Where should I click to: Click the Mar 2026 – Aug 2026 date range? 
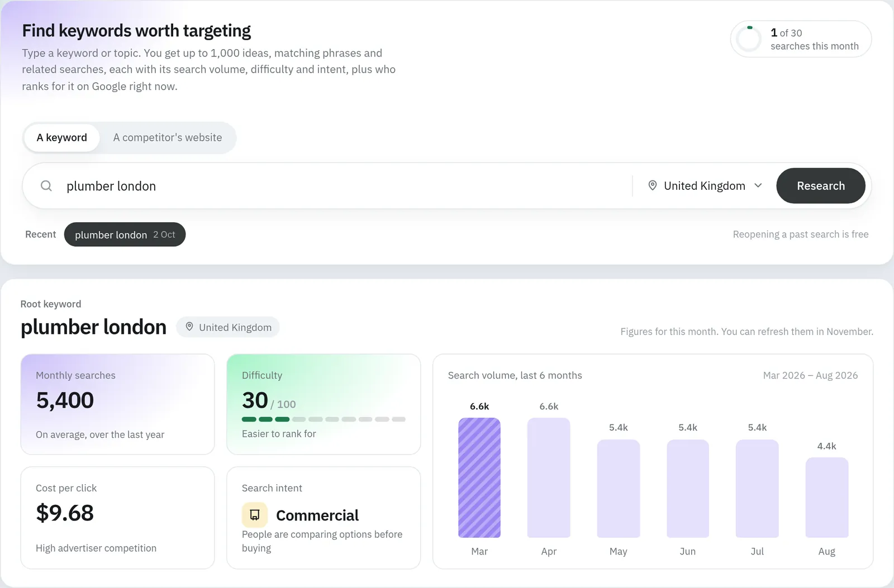coord(810,375)
